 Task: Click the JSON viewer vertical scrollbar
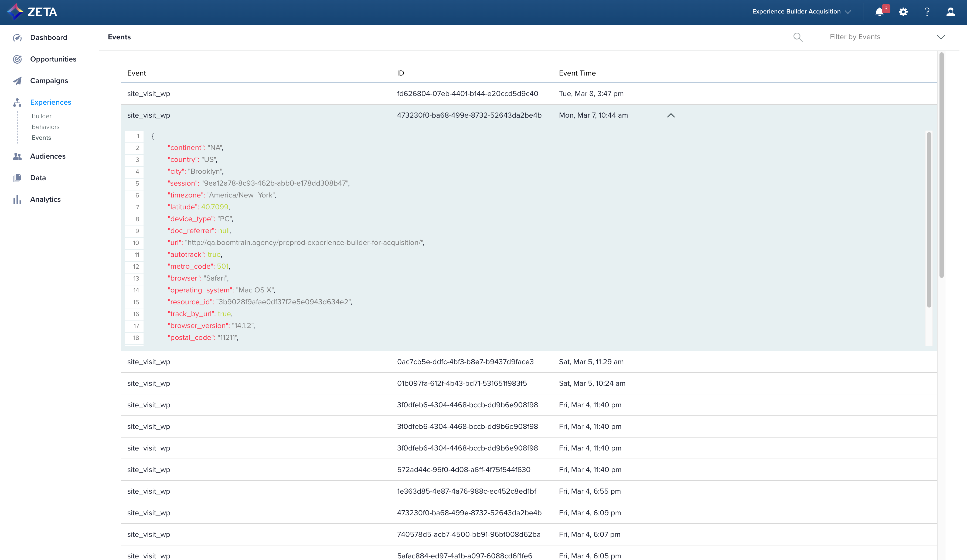[929, 219]
